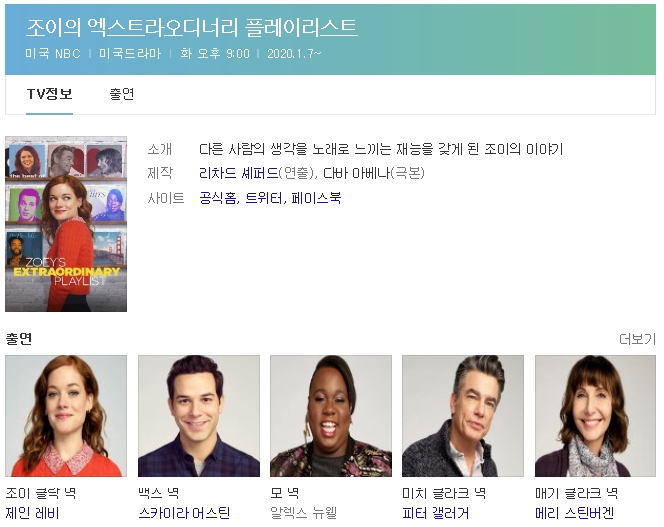Click the photo of 매기 클라크 actress
664x527 pixels.
(595, 416)
